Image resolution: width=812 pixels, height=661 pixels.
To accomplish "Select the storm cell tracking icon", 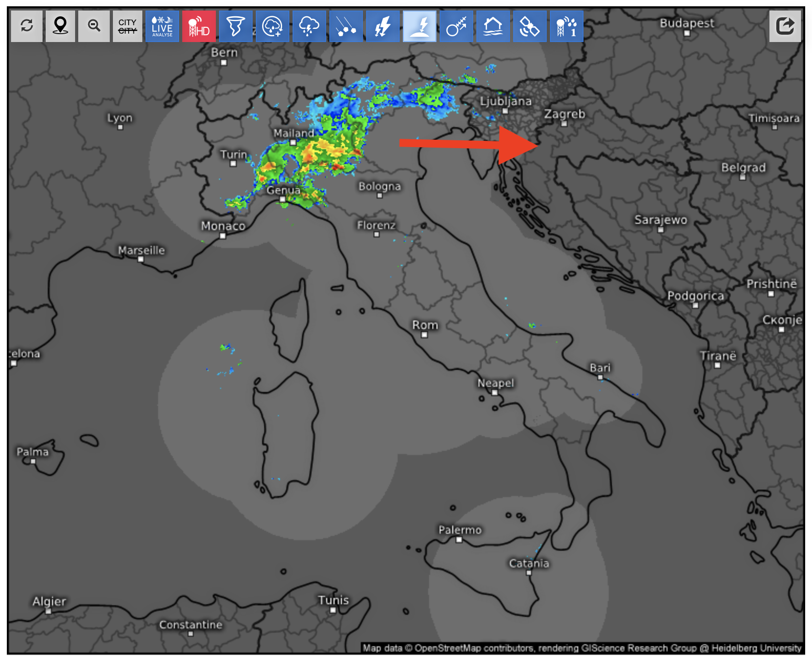I will (x=456, y=26).
